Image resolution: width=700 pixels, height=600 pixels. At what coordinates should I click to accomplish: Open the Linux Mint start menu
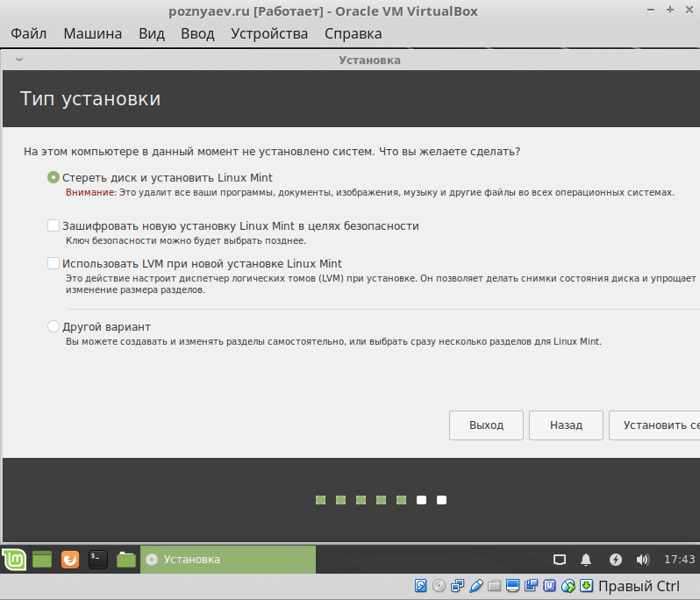14,560
